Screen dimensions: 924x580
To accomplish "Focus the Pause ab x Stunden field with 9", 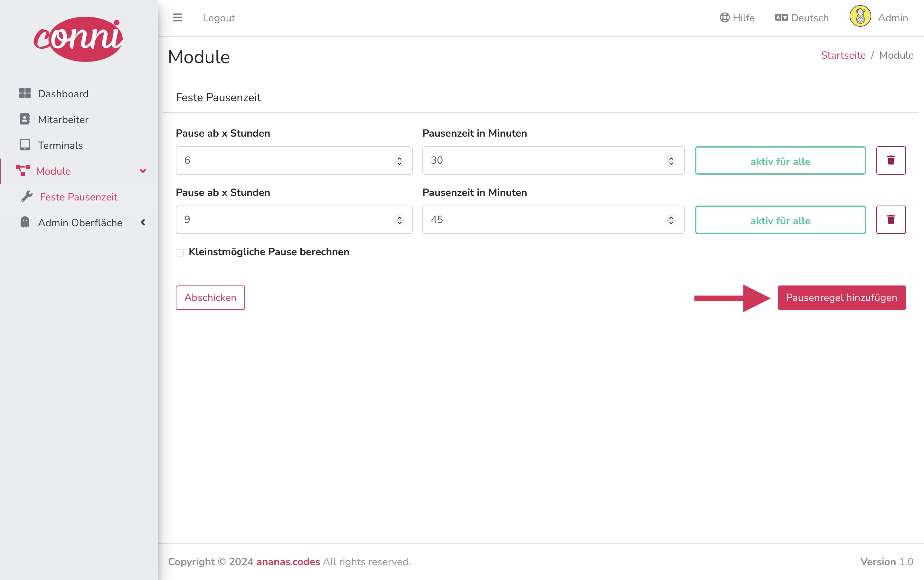I will pyautogui.click(x=294, y=220).
